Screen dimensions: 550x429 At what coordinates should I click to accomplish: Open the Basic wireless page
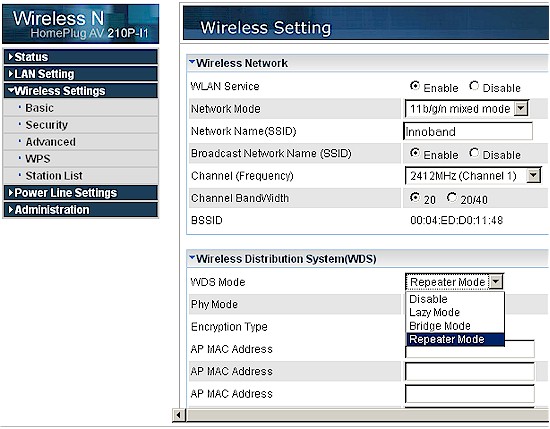pos(39,108)
